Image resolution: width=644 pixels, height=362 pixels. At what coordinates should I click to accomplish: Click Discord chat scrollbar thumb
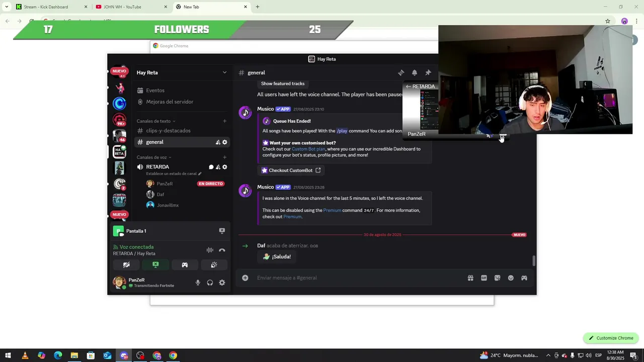pos(534,261)
